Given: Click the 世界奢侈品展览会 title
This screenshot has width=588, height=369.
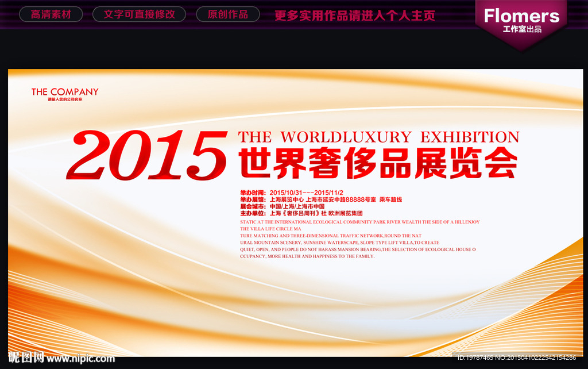Looking at the screenshot, I should (378, 163).
